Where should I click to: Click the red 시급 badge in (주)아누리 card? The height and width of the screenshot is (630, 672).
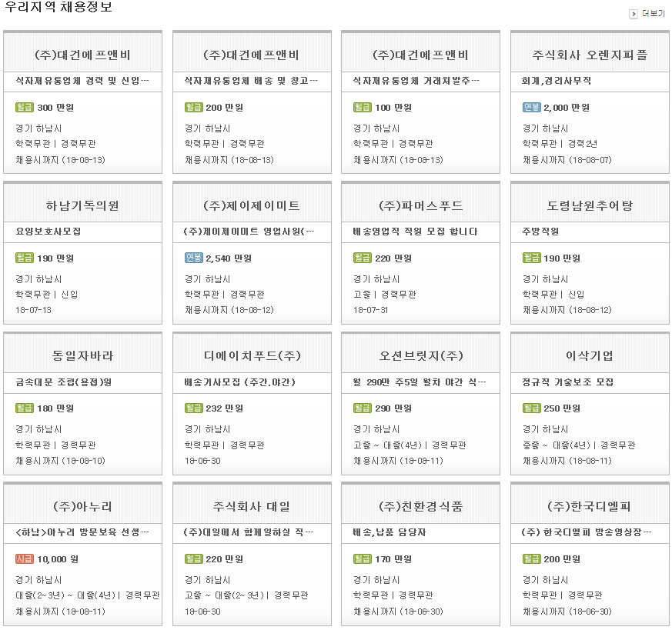coord(25,559)
